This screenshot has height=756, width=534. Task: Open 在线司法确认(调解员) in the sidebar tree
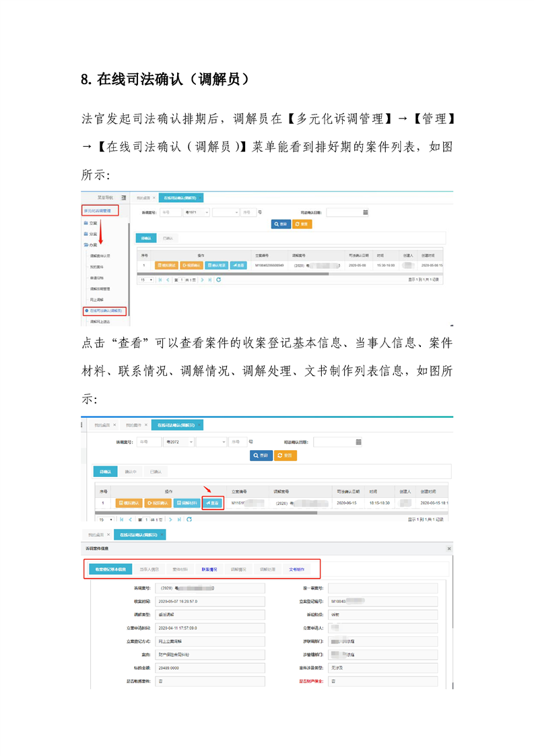(104, 311)
